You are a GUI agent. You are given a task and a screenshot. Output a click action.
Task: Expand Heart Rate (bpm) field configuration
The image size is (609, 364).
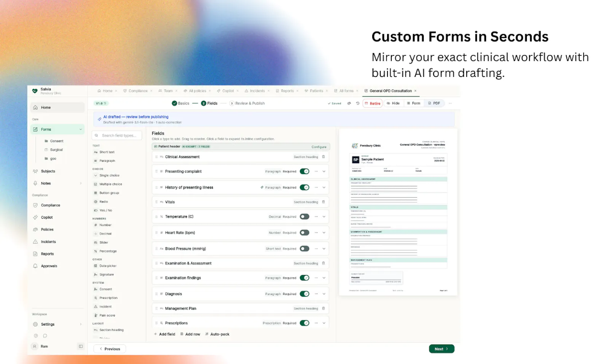[x=324, y=233]
